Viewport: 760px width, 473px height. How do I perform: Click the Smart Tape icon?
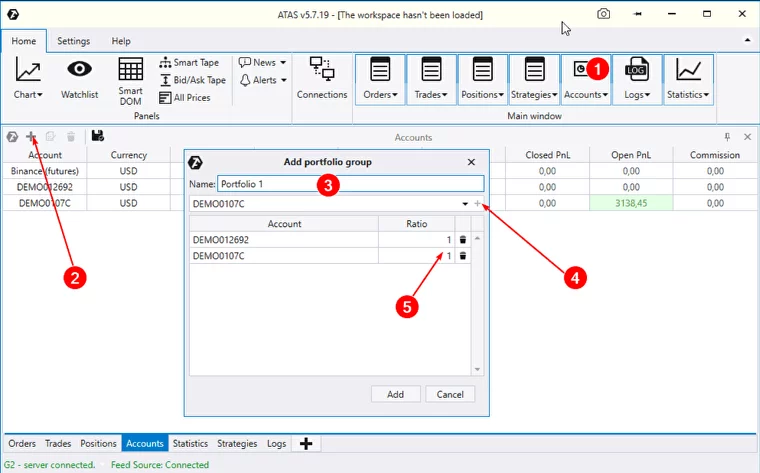(x=165, y=62)
